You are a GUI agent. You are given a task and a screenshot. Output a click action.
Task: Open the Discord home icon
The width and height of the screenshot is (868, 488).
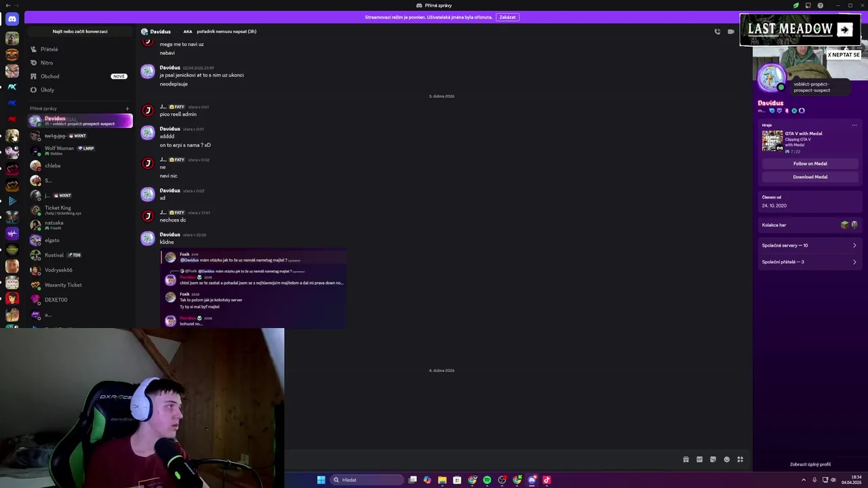[x=12, y=19]
